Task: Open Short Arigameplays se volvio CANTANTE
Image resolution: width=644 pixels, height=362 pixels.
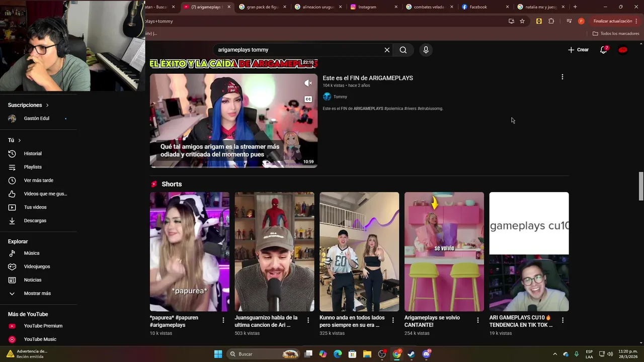Action: click(444, 251)
